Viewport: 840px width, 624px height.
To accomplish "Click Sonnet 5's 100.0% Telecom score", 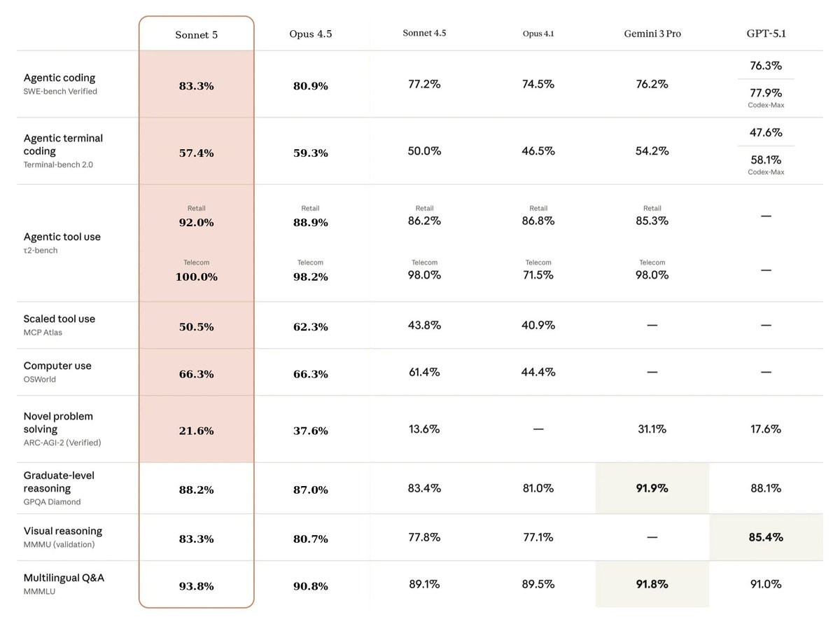I will pos(196,277).
